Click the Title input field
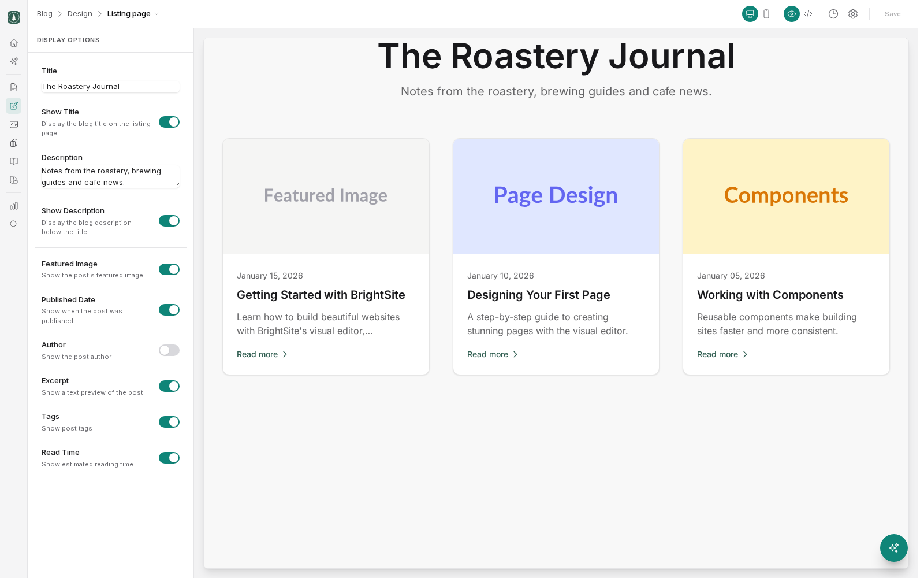This screenshot has width=924, height=578. (x=110, y=87)
